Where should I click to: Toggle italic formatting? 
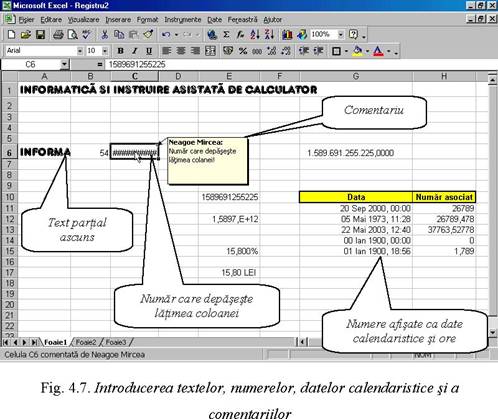coord(135,51)
